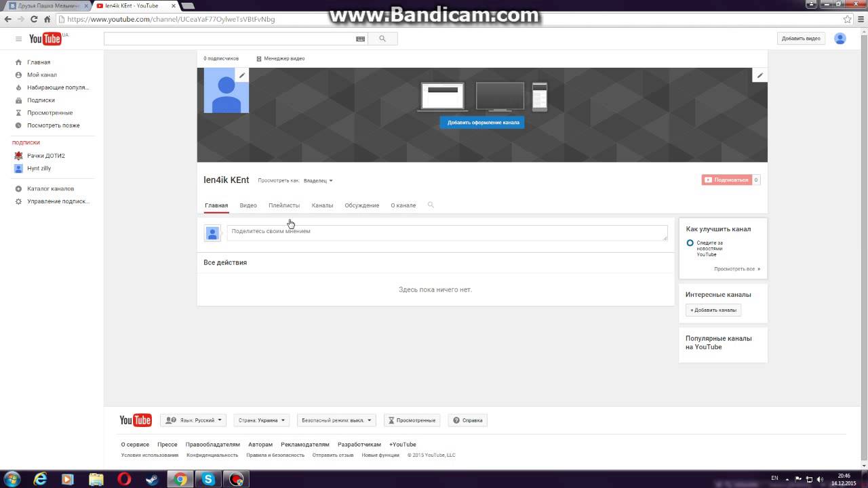868x488 pixels.
Task: Open footer Конфиденциальность link
Action: click(212, 455)
